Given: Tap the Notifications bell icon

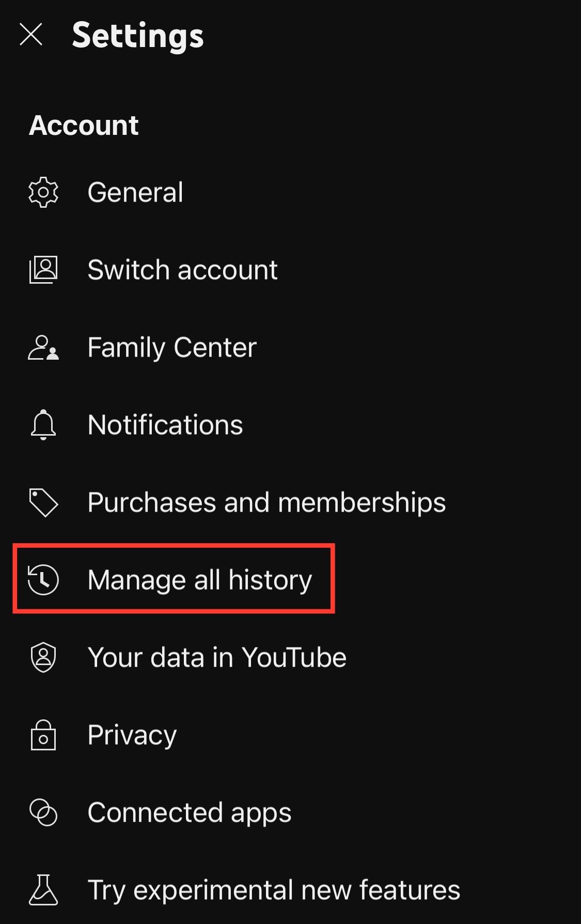Looking at the screenshot, I should 43,425.
